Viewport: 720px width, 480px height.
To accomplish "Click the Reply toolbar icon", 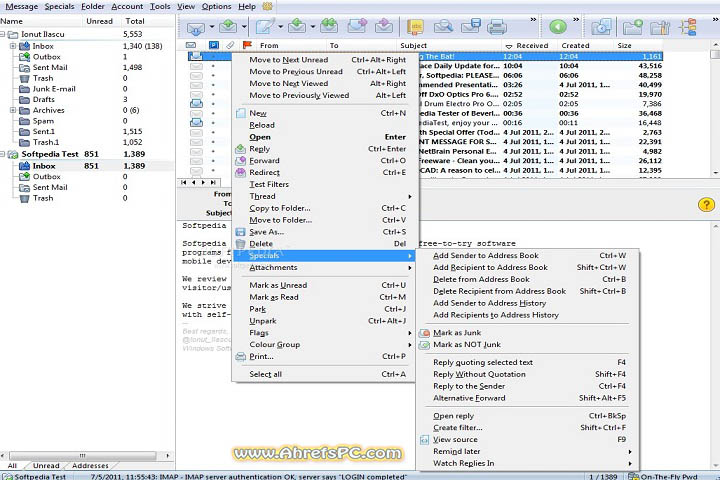I will click(x=297, y=26).
